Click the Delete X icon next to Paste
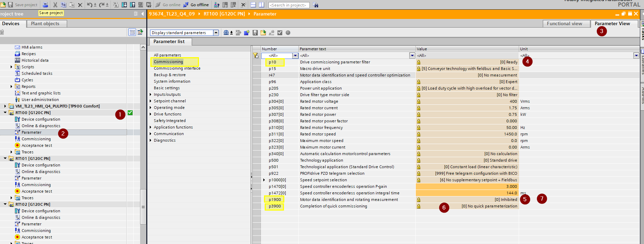 pos(80,5)
